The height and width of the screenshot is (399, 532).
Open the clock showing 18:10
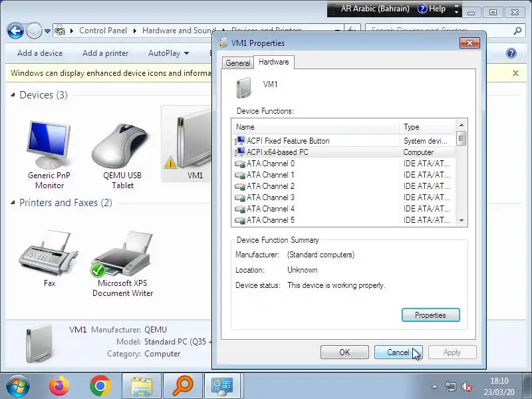tap(499, 386)
